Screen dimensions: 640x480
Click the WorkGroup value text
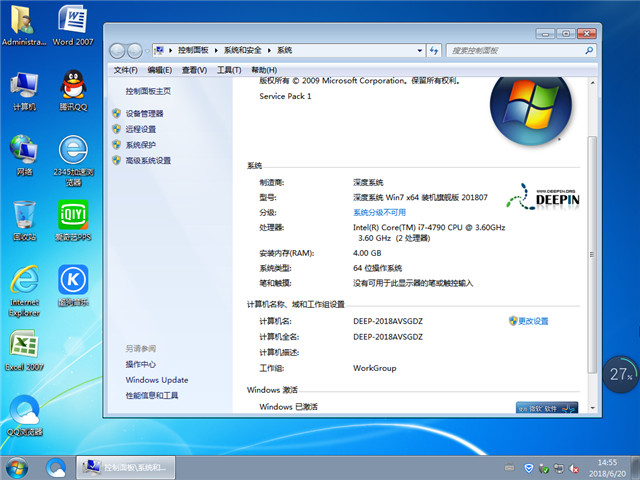pos(375,368)
